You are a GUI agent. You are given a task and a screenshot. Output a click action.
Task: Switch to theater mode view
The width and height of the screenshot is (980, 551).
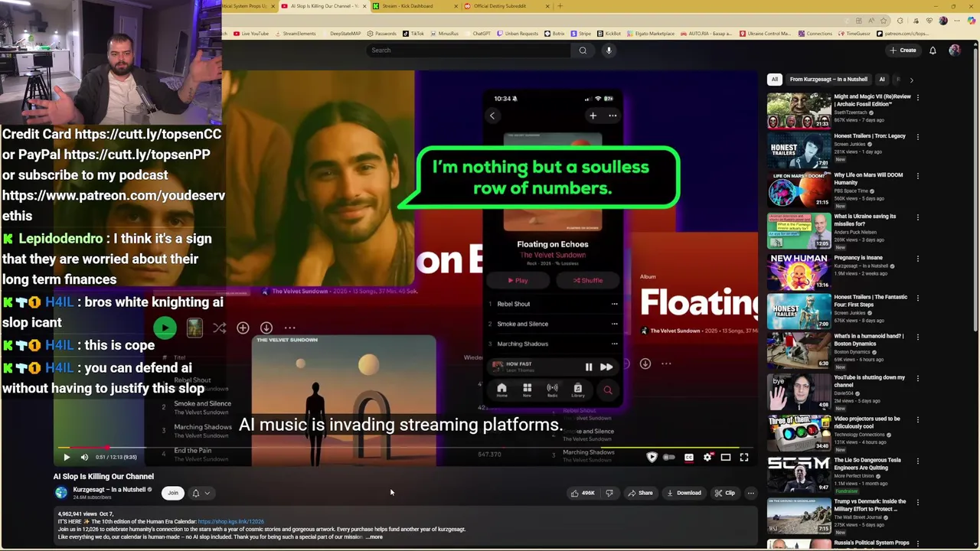pyautogui.click(x=726, y=457)
